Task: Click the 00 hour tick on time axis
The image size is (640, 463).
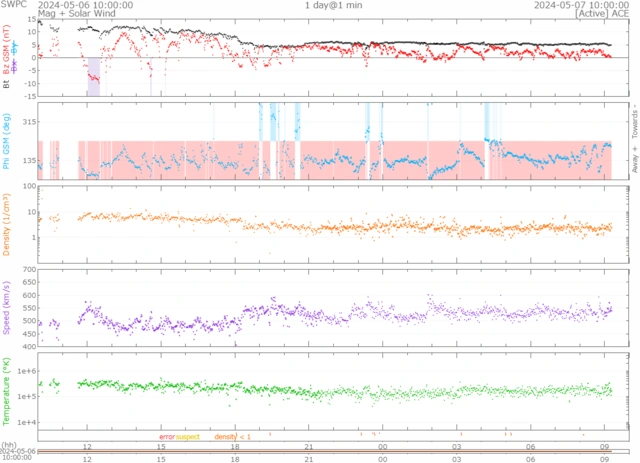Action: point(383,445)
